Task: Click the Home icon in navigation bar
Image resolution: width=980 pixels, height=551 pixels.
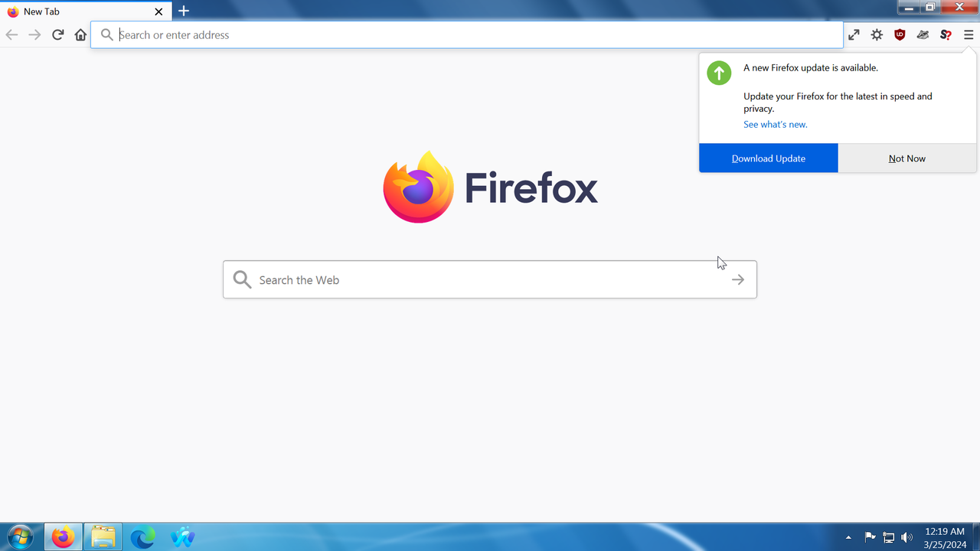Action: pyautogui.click(x=80, y=34)
